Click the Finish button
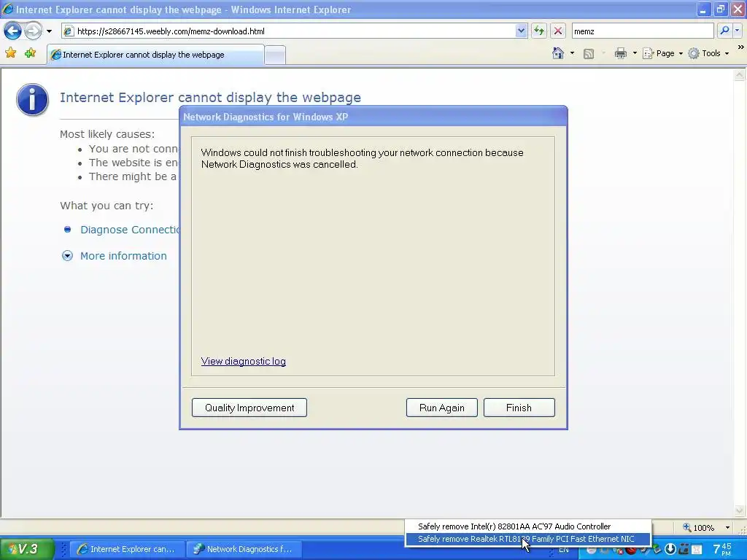Viewport: 747px width, 560px height. [x=519, y=408]
